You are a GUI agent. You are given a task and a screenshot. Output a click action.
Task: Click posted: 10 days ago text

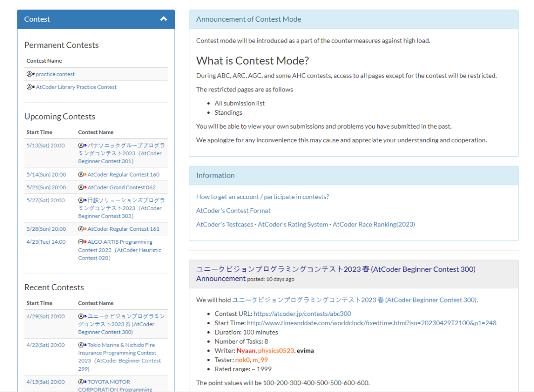pos(271,279)
